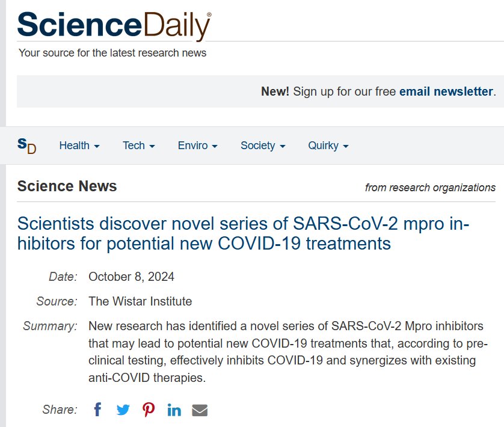The image size is (504, 427).
Task: Expand the Enviro dropdown menu
Action: pyautogui.click(x=197, y=146)
